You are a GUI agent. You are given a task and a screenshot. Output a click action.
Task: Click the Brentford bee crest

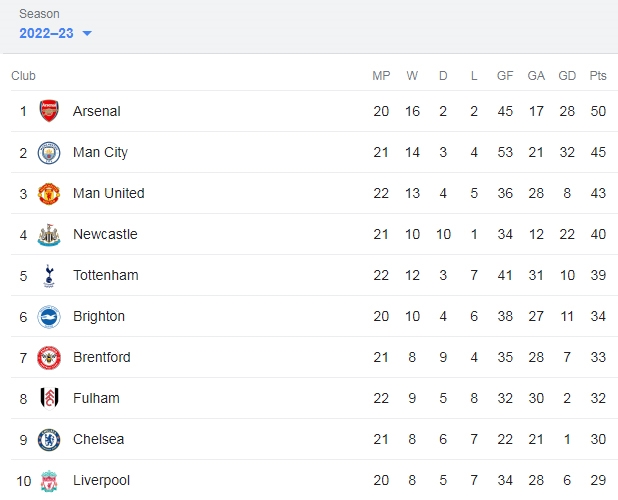[49, 358]
